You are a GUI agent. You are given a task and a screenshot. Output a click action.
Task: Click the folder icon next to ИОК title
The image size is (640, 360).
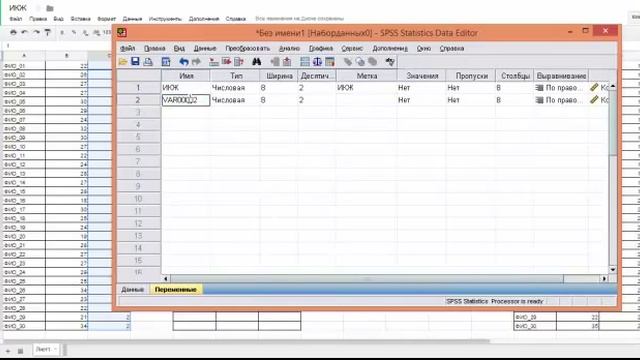pyautogui.click(x=50, y=8)
